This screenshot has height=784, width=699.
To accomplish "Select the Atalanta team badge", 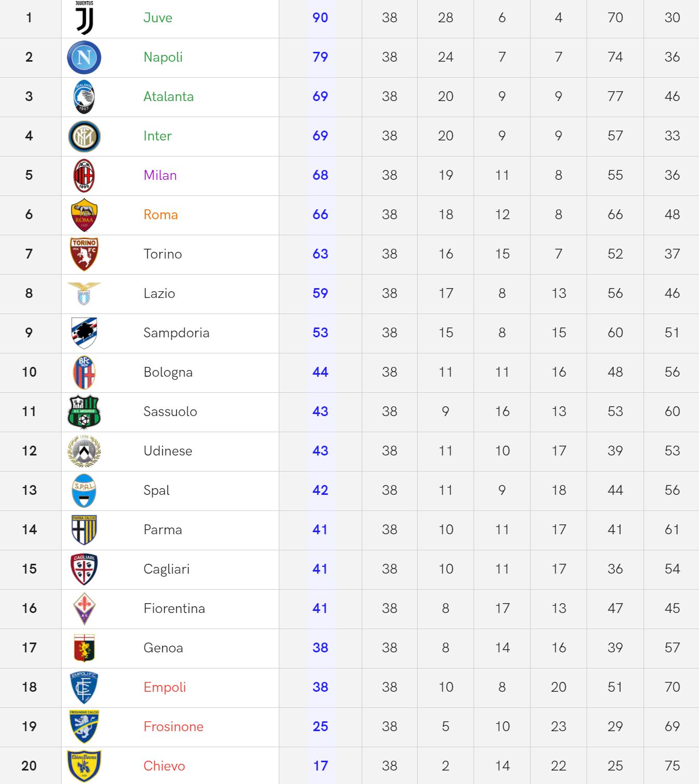I will [x=84, y=96].
